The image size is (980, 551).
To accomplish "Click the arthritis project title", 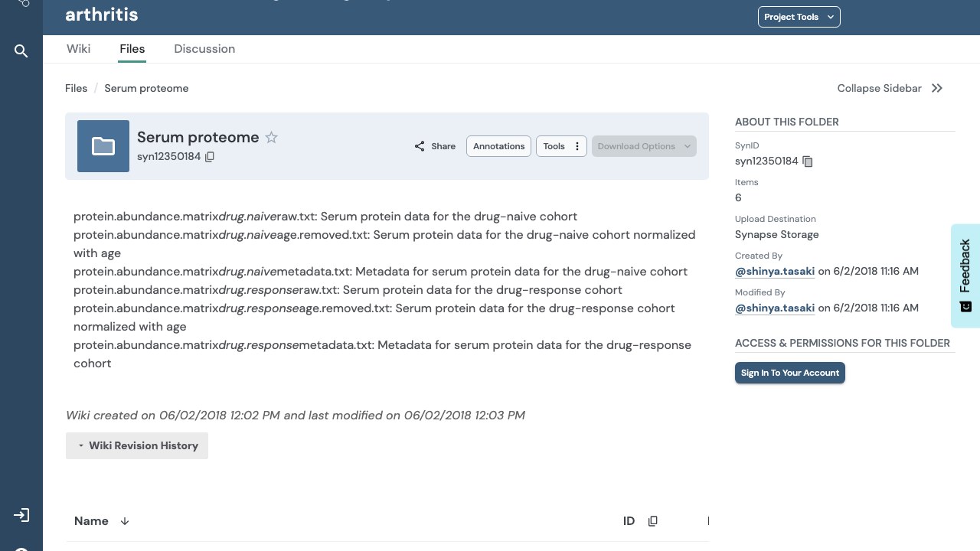I will pos(102,14).
